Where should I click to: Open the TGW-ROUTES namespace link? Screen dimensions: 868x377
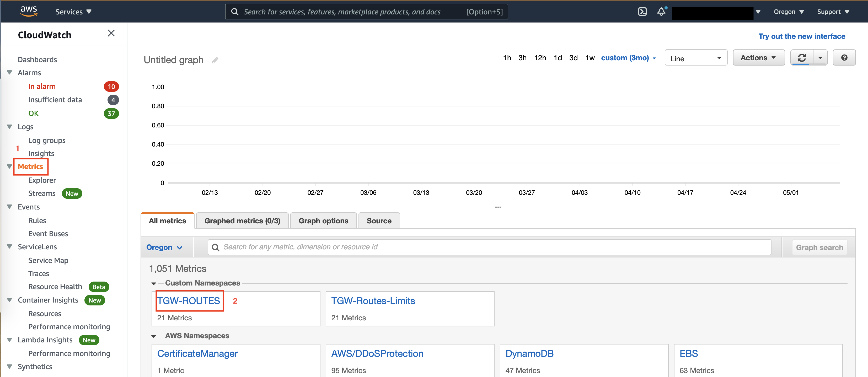[188, 300]
